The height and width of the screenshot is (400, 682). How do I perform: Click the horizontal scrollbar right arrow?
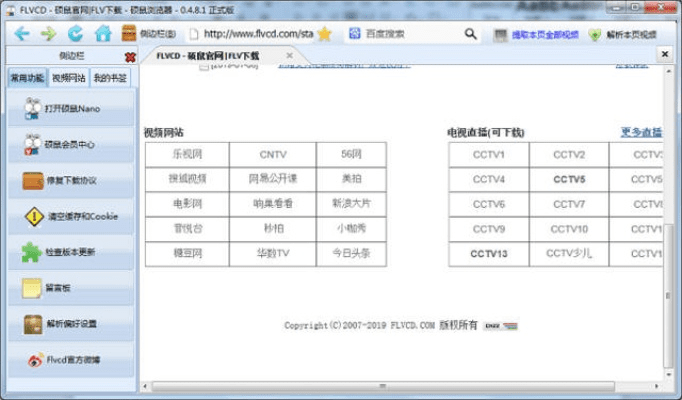657,386
